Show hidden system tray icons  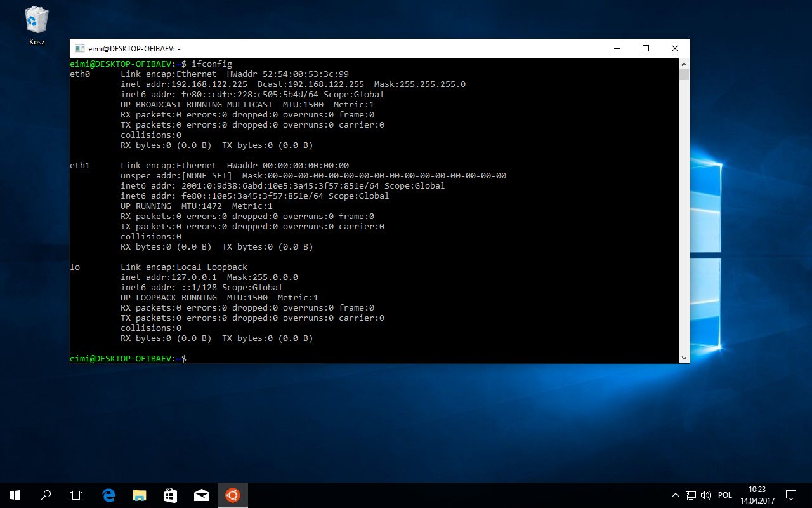coord(676,495)
